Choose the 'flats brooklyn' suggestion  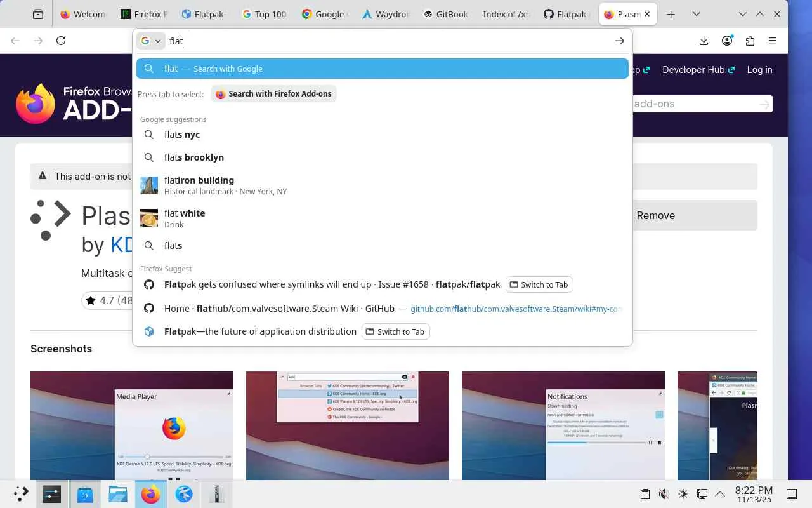tap(383, 157)
